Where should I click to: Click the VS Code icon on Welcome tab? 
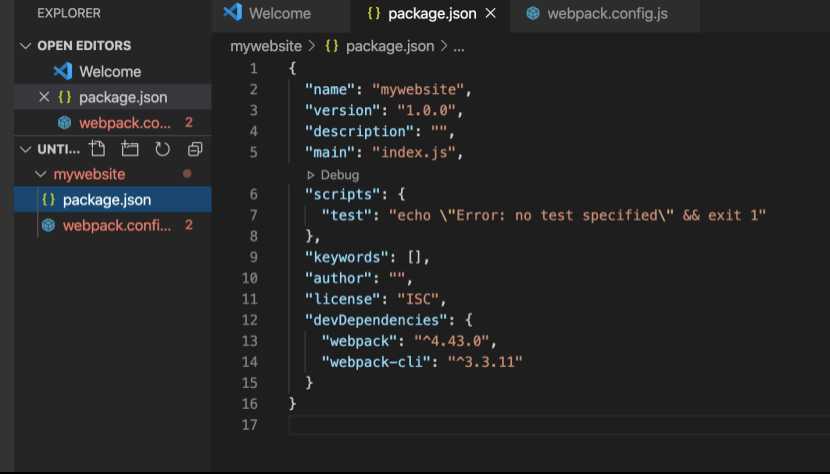[x=233, y=12]
